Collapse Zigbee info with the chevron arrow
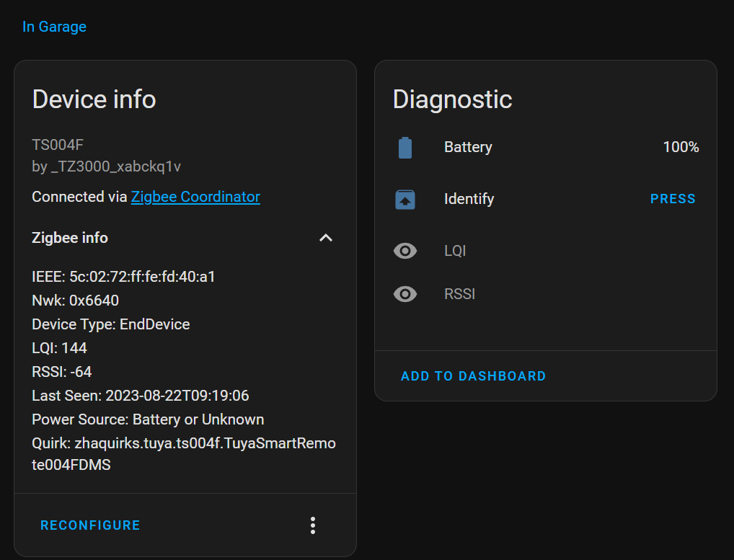 [326, 238]
